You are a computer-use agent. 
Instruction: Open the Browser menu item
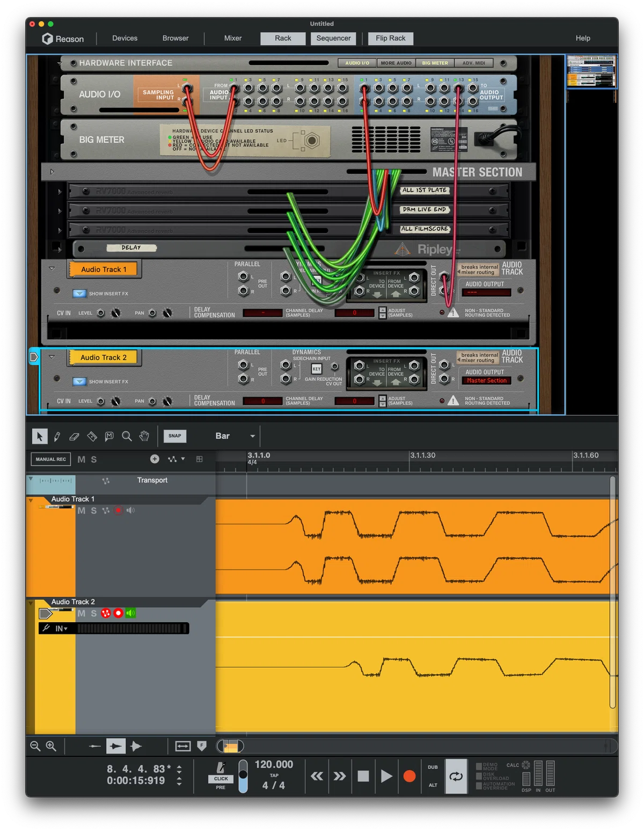[175, 38]
